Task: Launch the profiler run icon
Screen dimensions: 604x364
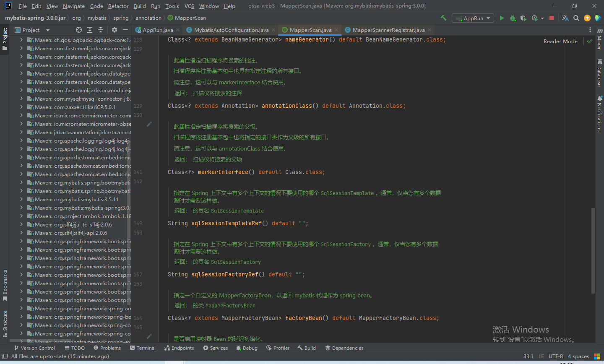Action: tap(534, 18)
